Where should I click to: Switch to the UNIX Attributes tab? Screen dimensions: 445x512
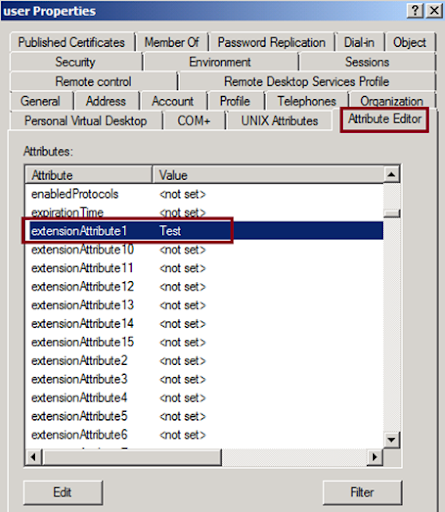click(280, 121)
